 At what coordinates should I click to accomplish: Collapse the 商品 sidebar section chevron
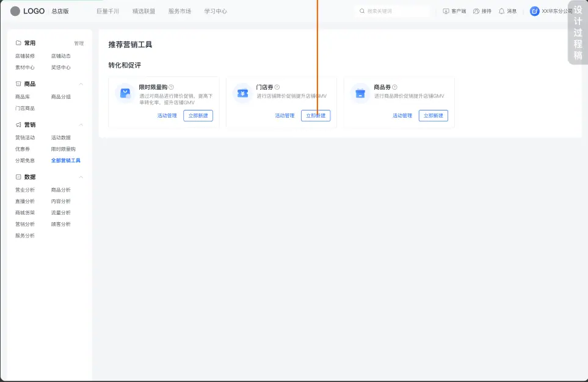(x=81, y=84)
